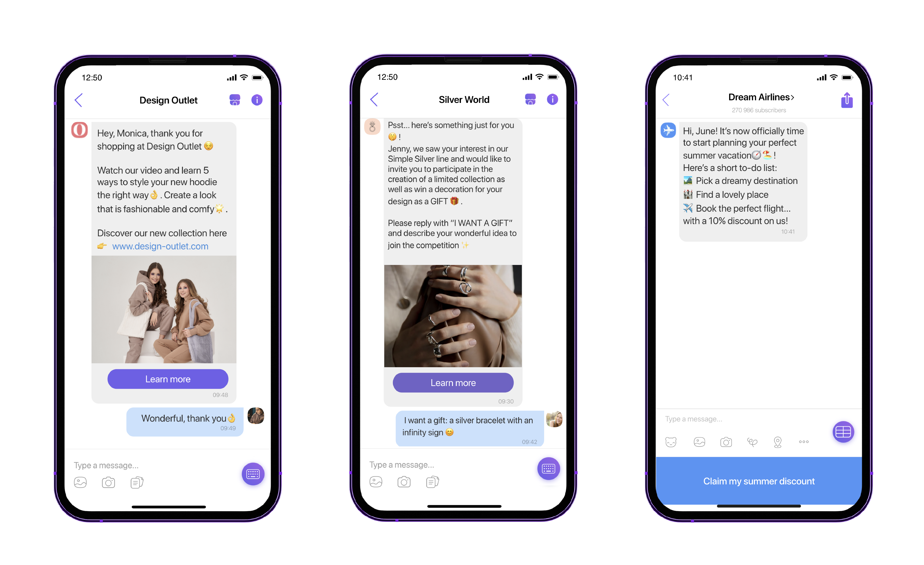Tap the grid/menu icon in Dream Airlines chat
The height and width of the screenshot is (565, 924).
843,433
